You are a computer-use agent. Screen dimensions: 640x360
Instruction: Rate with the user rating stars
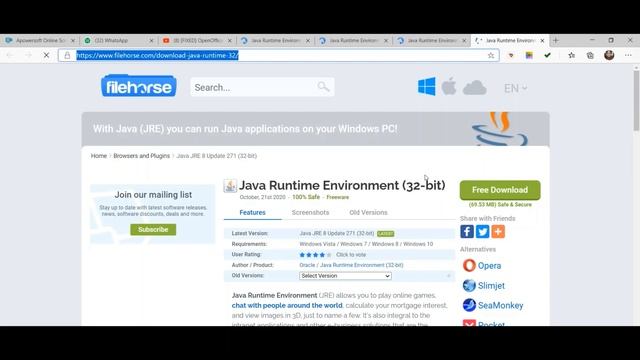[x=316, y=255]
